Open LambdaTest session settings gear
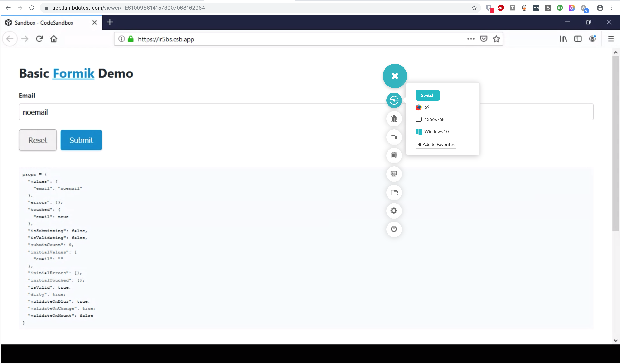Image resolution: width=620 pixels, height=364 pixels. [394, 211]
